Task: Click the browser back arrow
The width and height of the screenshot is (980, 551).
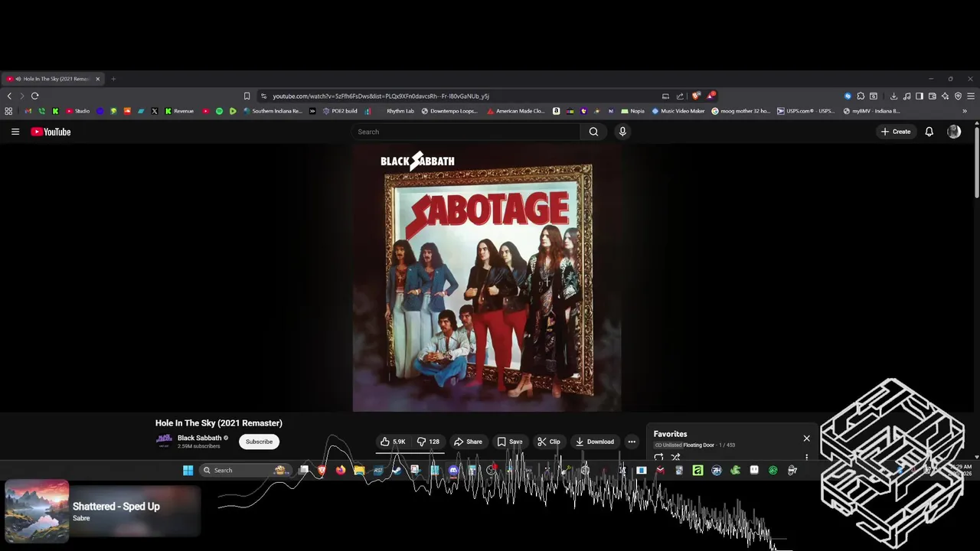Action: (x=9, y=96)
